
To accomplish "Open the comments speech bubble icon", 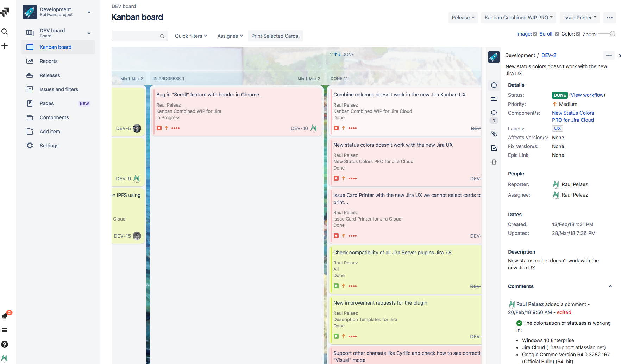I will click(494, 113).
